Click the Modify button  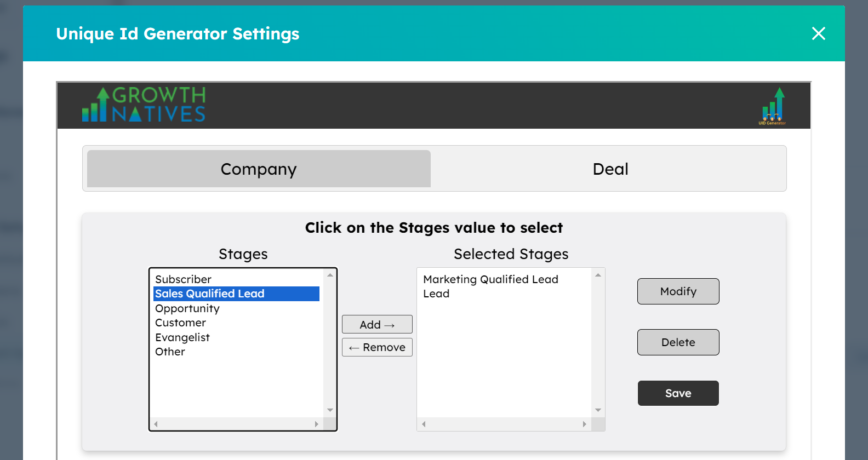click(x=678, y=291)
